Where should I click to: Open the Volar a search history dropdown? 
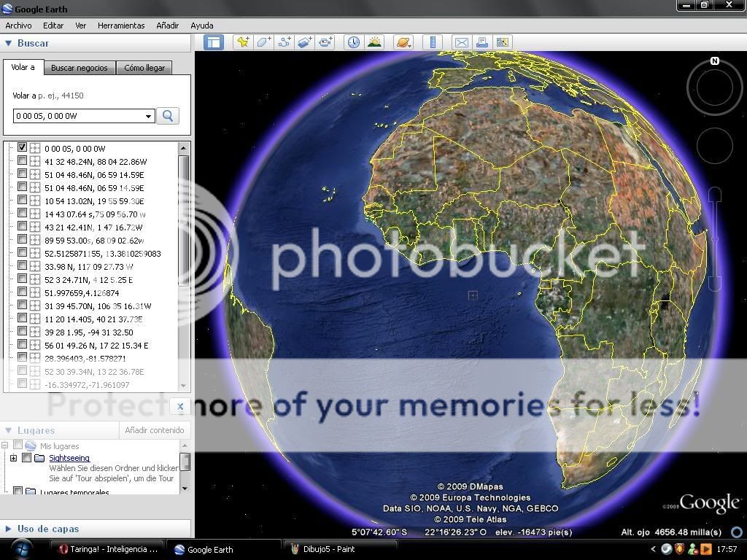pos(149,116)
